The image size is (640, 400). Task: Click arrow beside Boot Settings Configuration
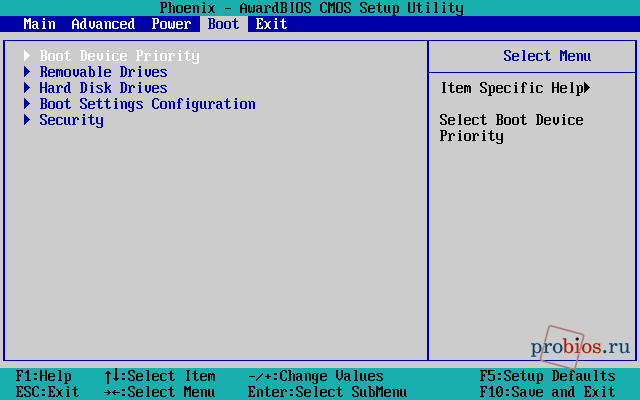tap(27, 104)
